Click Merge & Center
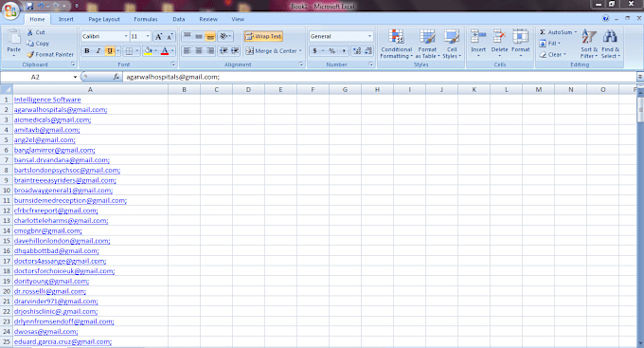644x348 pixels. pyautogui.click(x=271, y=51)
